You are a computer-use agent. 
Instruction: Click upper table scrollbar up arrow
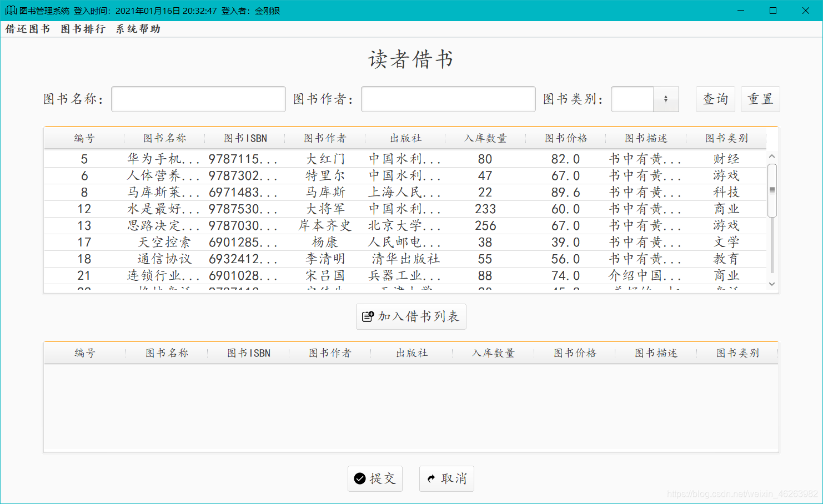coord(772,157)
